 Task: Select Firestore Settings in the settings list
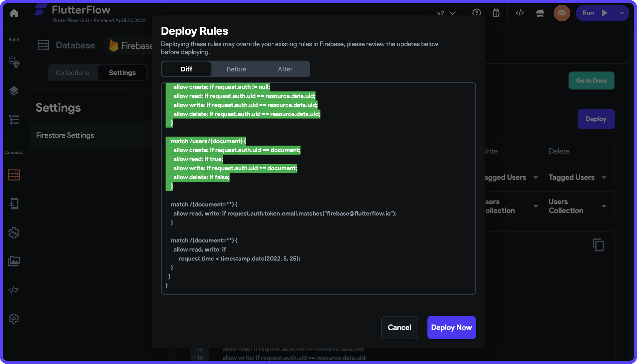pos(65,135)
